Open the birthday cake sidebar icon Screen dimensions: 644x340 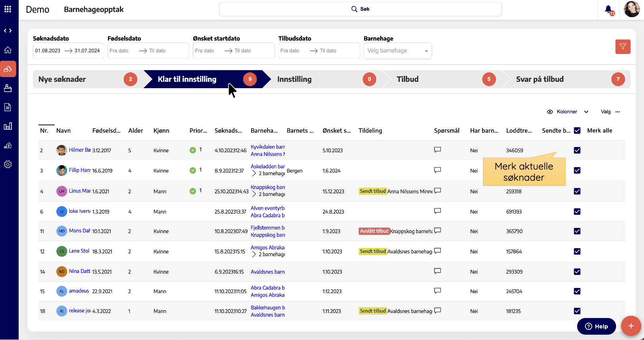point(8,88)
